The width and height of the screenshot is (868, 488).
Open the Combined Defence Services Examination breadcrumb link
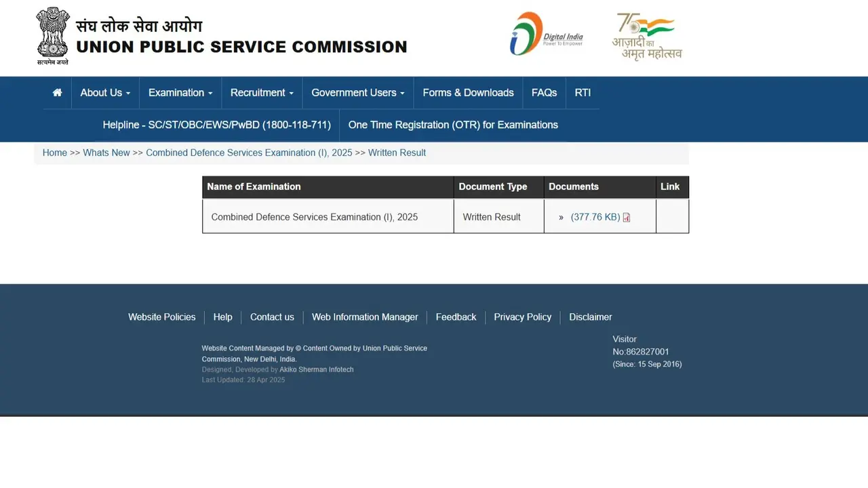point(248,152)
